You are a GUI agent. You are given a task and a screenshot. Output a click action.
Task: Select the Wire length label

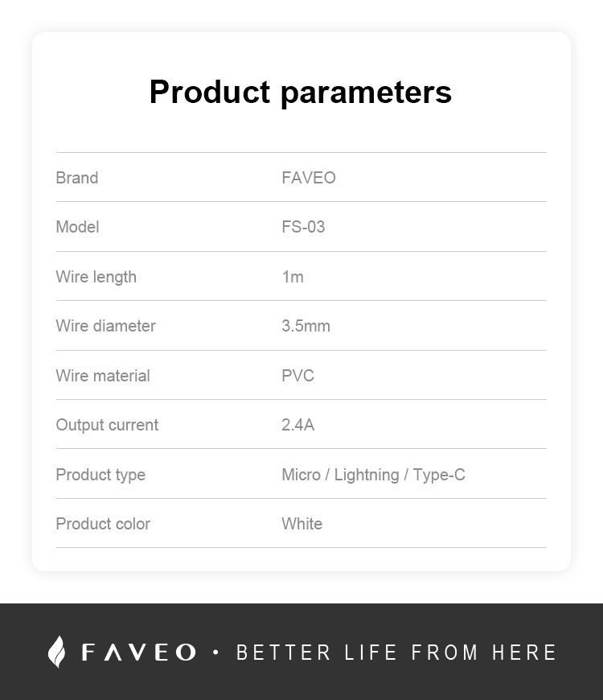coord(96,277)
